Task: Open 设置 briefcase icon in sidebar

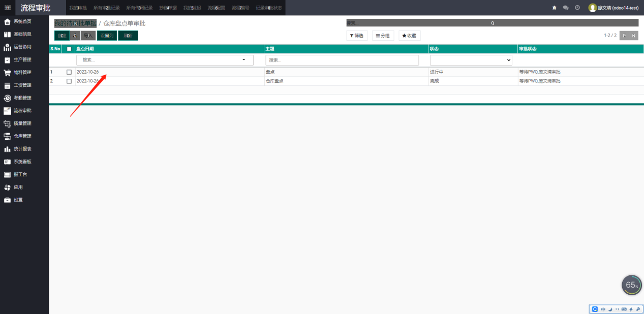Action: 7,200
